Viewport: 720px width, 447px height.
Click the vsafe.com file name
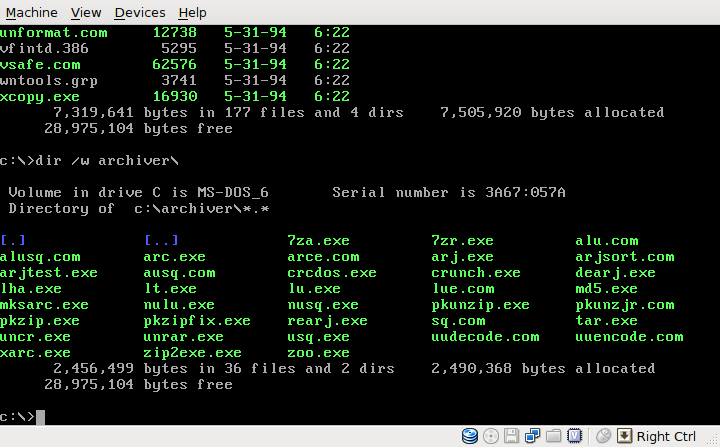coord(40,65)
